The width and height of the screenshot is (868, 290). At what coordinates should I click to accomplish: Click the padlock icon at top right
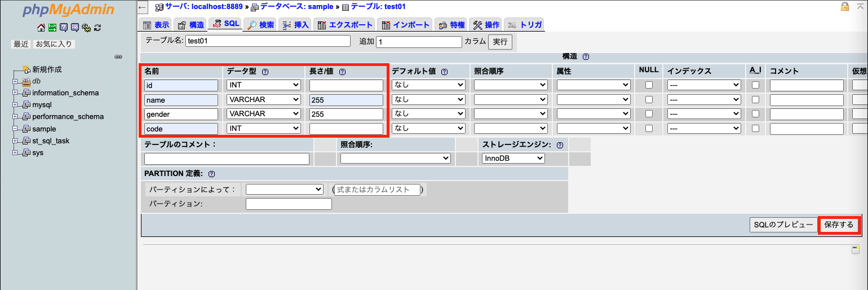845,6
